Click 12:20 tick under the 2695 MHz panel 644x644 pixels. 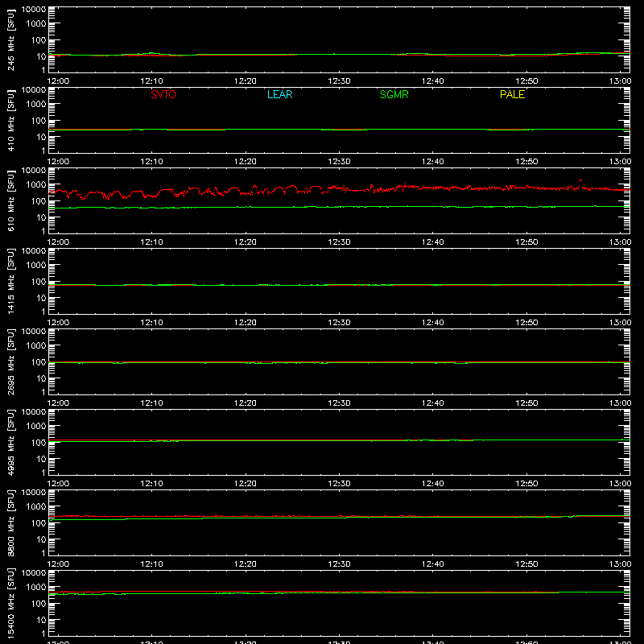(x=246, y=403)
